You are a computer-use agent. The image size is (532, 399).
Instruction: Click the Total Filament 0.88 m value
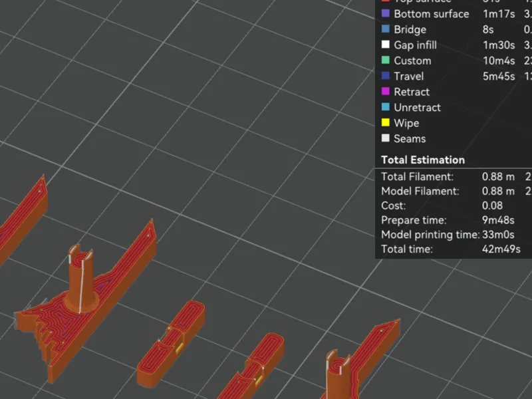[x=498, y=177]
